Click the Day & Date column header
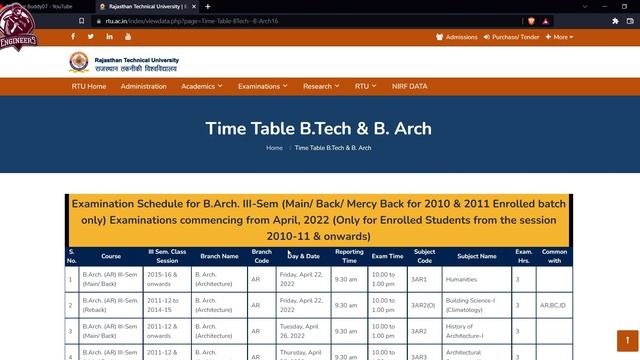Image resolution: width=640 pixels, height=360 pixels. [304, 256]
